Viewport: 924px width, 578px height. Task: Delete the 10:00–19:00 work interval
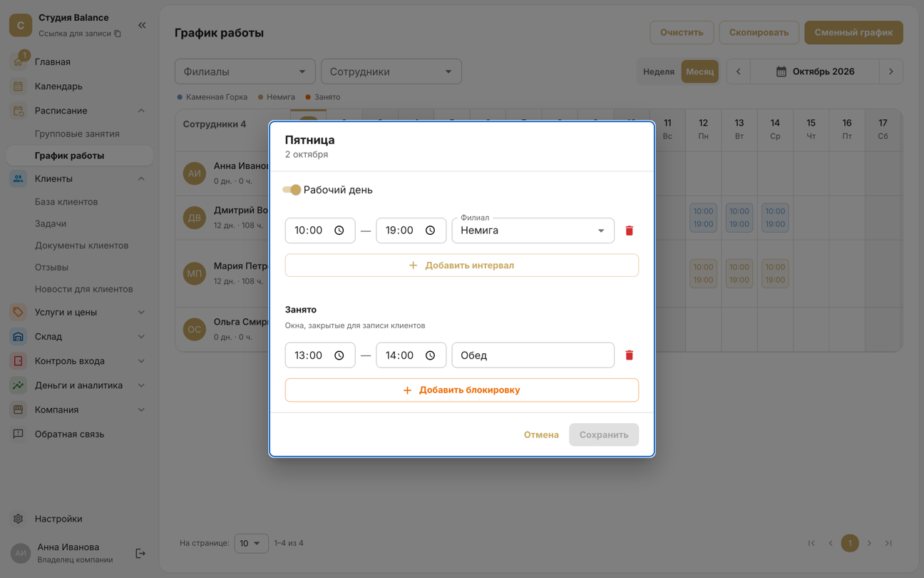tap(629, 230)
